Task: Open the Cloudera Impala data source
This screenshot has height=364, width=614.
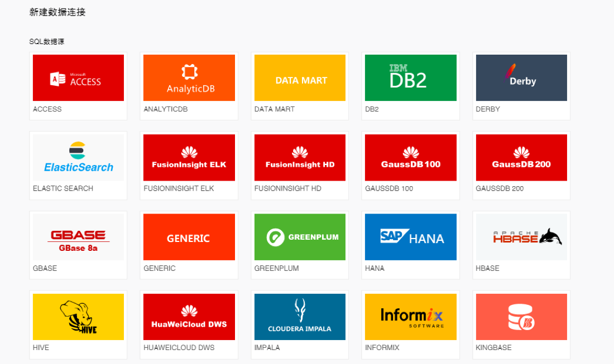Action: point(300,317)
